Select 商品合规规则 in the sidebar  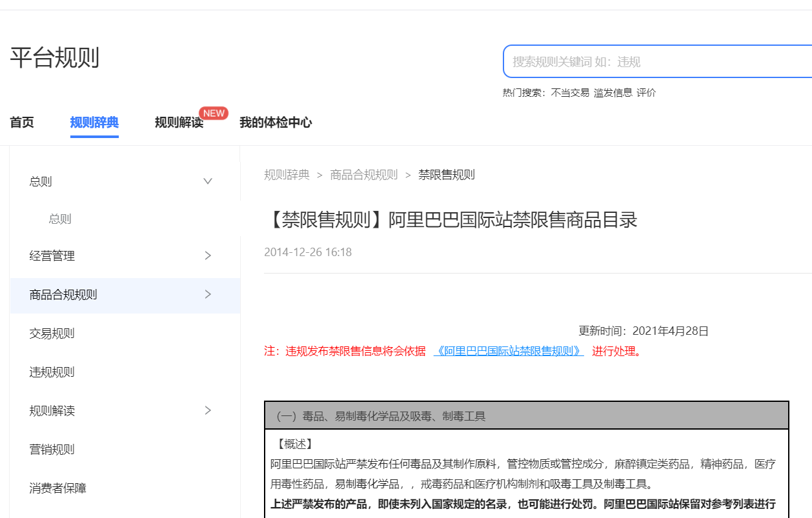tap(63, 295)
